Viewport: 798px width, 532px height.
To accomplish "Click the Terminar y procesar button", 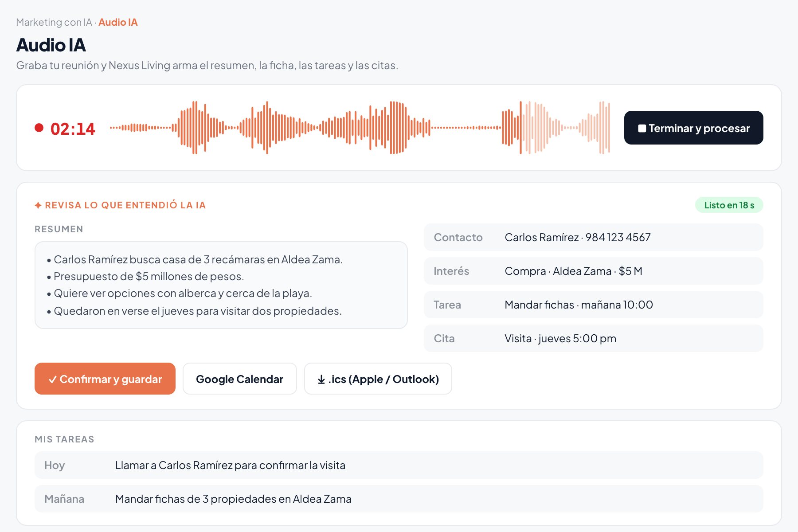I will (x=693, y=128).
